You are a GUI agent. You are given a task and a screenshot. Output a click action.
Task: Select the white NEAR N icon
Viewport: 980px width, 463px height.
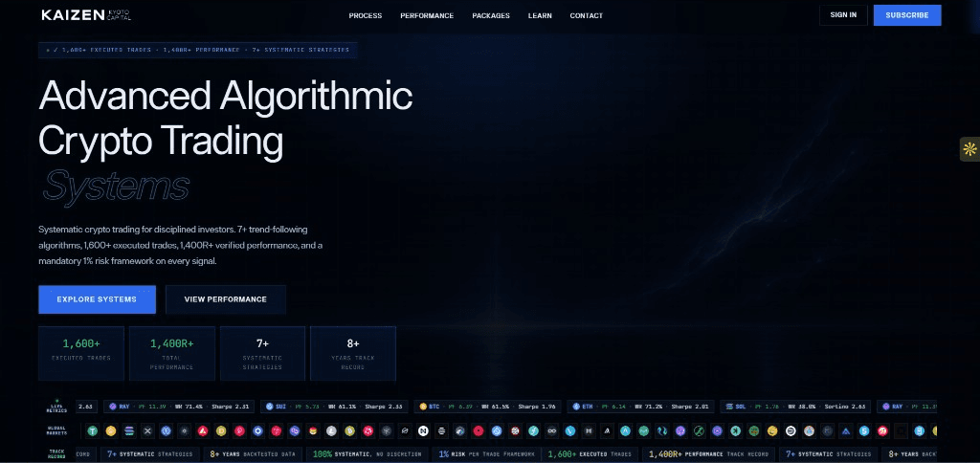coord(423,430)
